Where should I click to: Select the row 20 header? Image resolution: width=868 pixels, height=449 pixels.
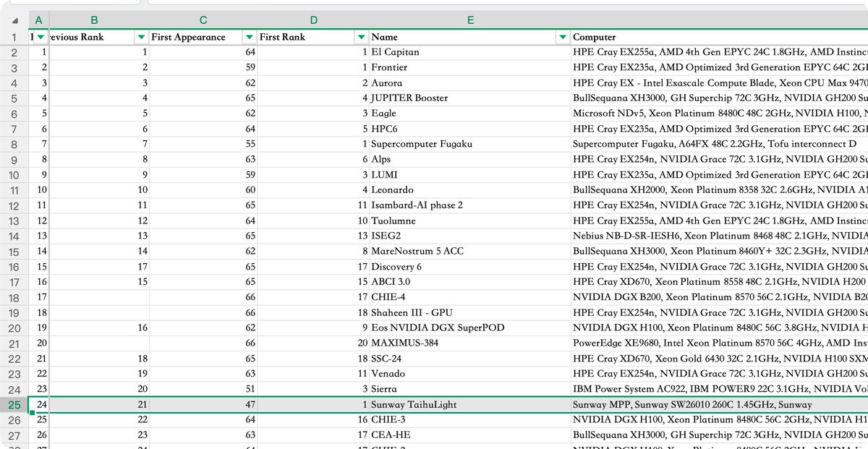[x=14, y=328]
